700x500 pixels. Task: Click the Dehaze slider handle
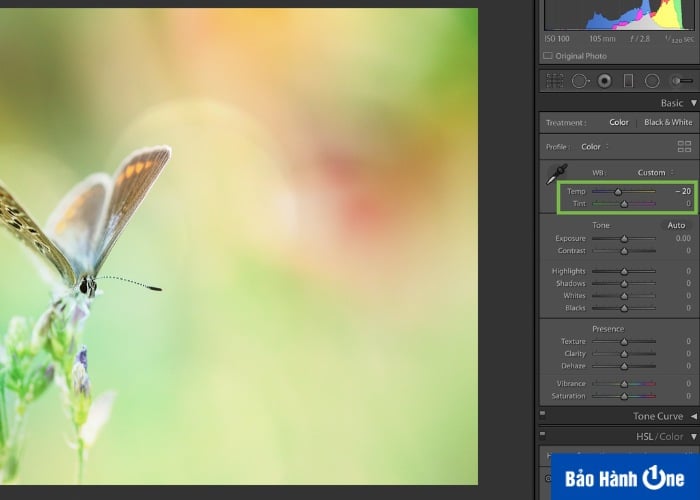tap(624, 366)
